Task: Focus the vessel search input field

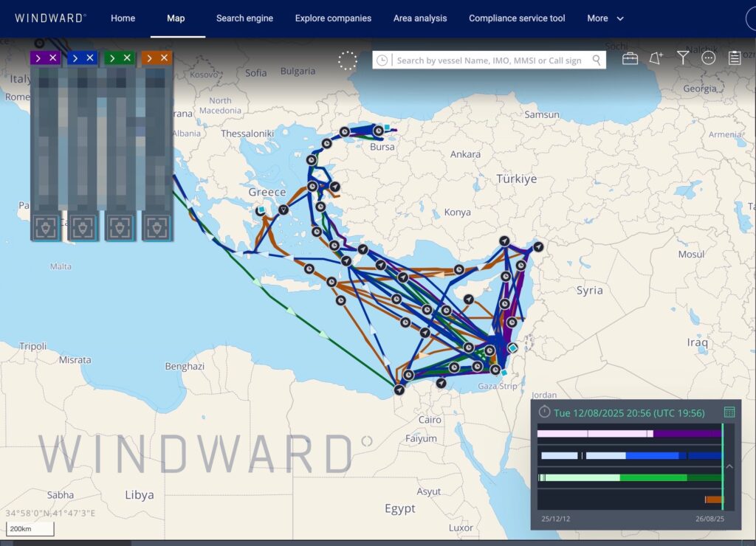Action: 489,61
